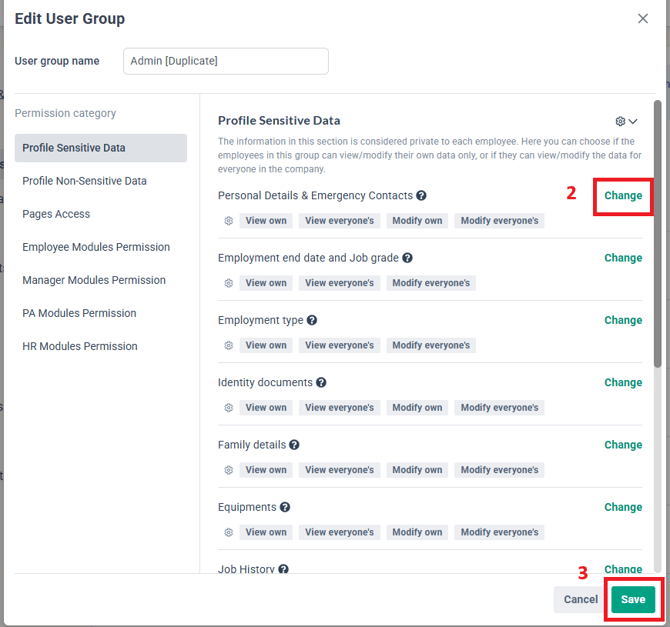This screenshot has height=627, width=670.
Task: Click Change link for Employment type
Action: point(623,320)
